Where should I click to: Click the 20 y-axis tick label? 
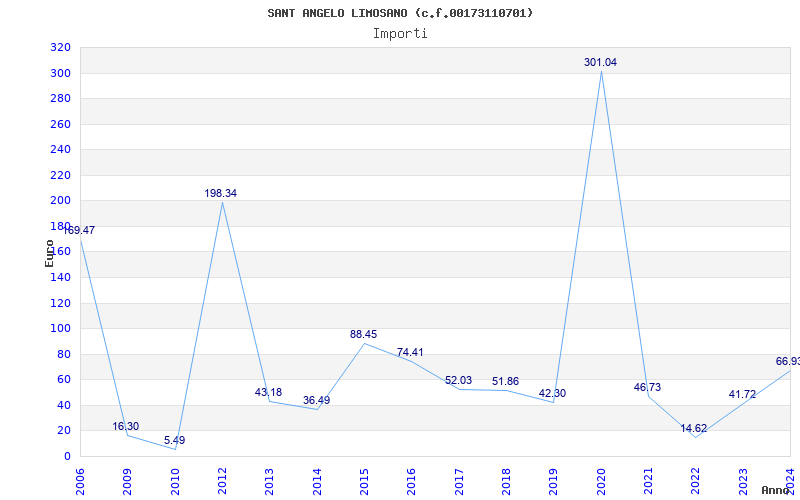64,431
